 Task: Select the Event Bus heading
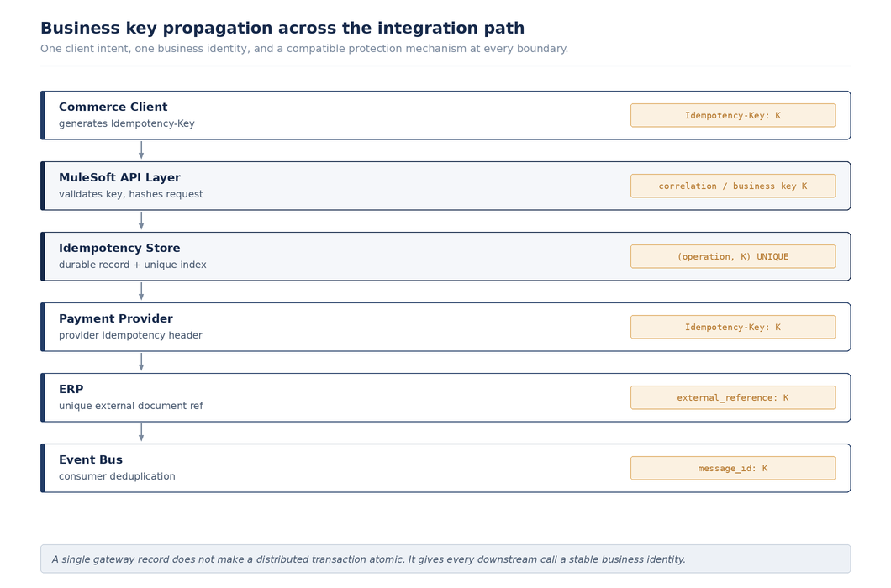click(91, 459)
